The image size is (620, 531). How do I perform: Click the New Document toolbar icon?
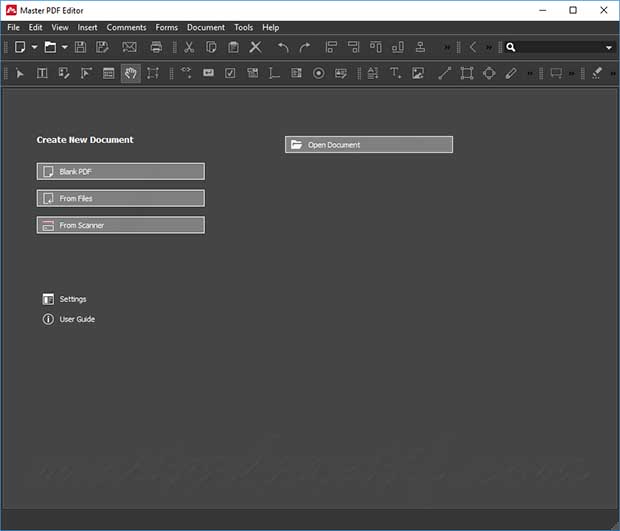coord(20,47)
